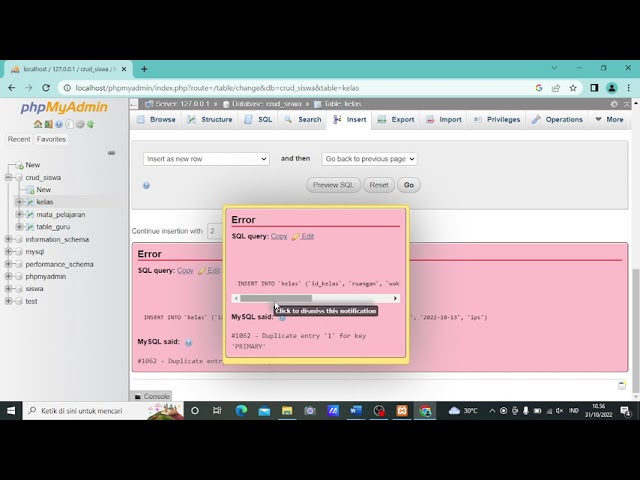This screenshot has width=640, height=480.
Task: Go back in browser history
Action: click(12, 88)
